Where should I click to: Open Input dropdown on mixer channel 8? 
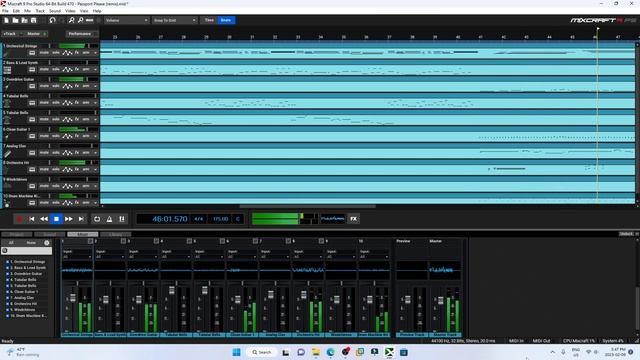308,257
